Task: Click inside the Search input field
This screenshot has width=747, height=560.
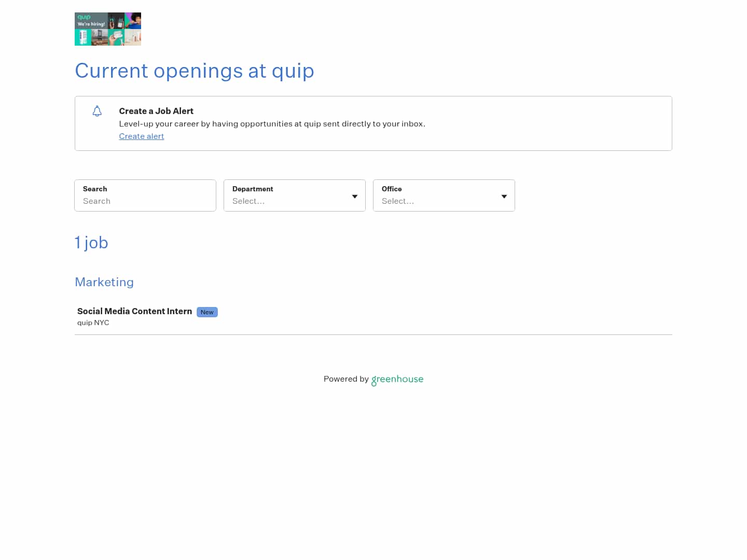Action: 145,201
